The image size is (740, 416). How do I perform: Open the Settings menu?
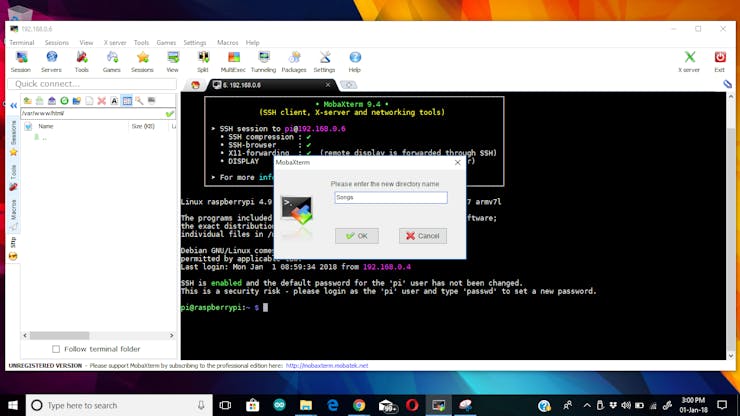tap(195, 42)
